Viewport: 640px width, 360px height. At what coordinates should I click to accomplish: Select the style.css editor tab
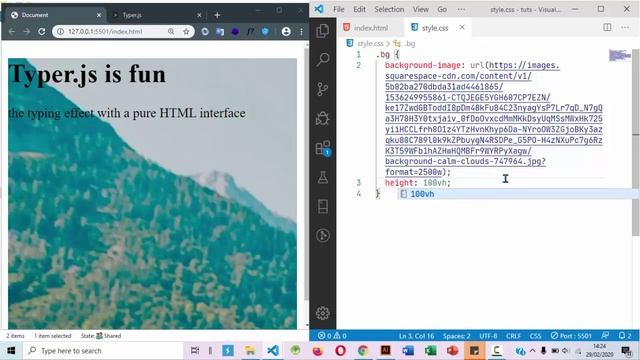click(x=435, y=28)
